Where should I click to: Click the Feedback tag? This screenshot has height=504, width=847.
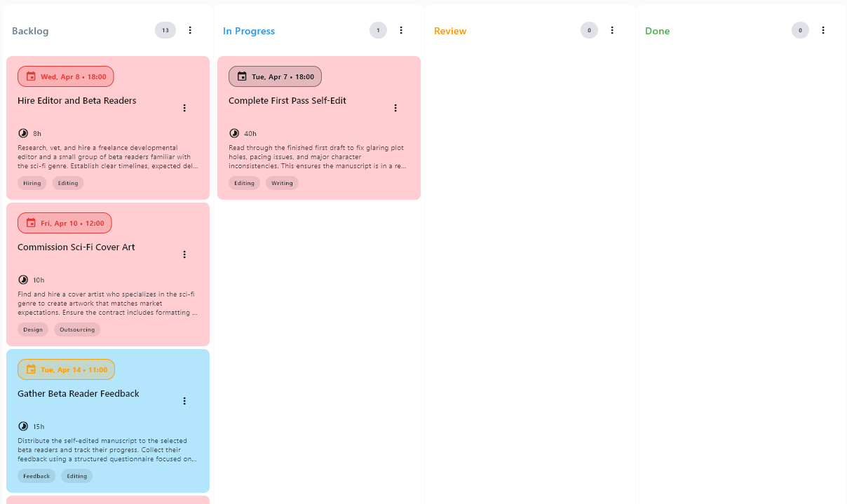point(36,476)
